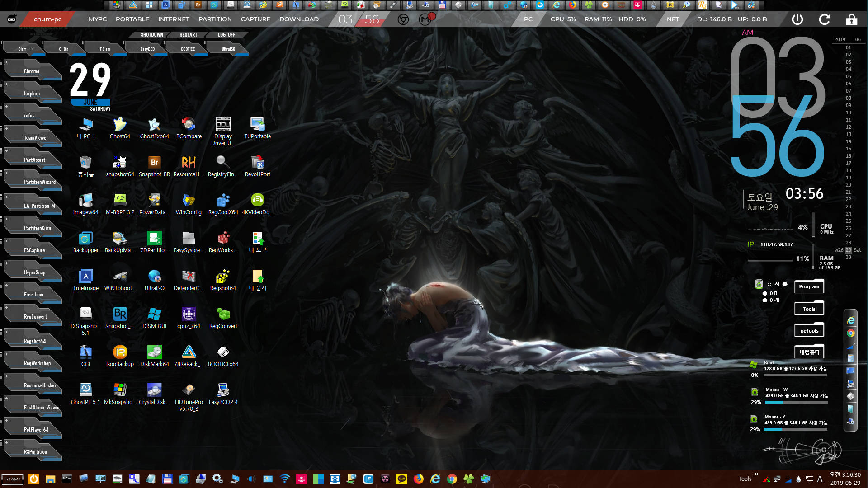Launch DiskMark64 desktop icon

point(154,356)
